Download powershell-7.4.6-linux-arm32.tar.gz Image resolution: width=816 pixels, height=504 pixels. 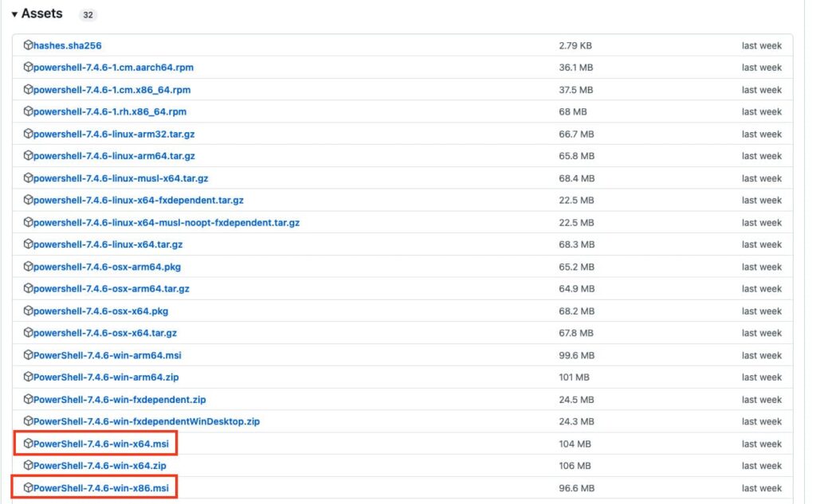(114, 135)
